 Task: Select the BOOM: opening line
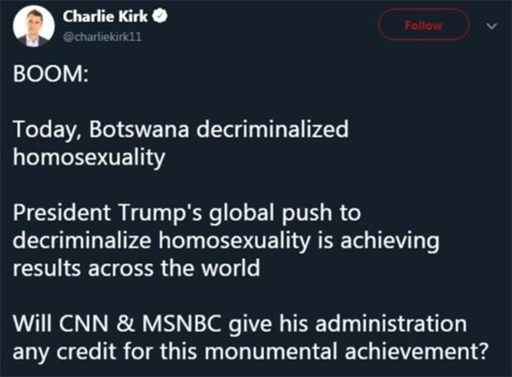51,74
